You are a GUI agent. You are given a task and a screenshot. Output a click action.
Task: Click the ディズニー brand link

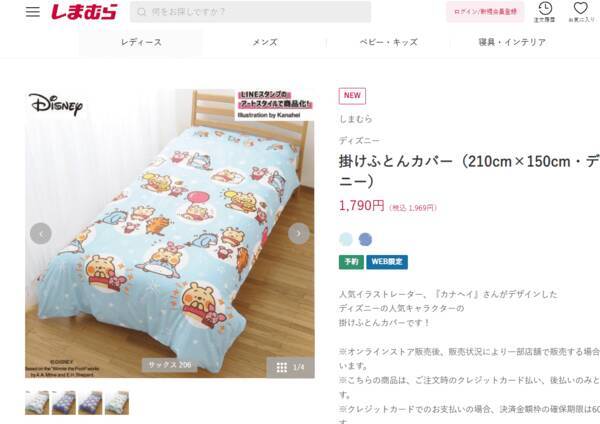point(359,141)
